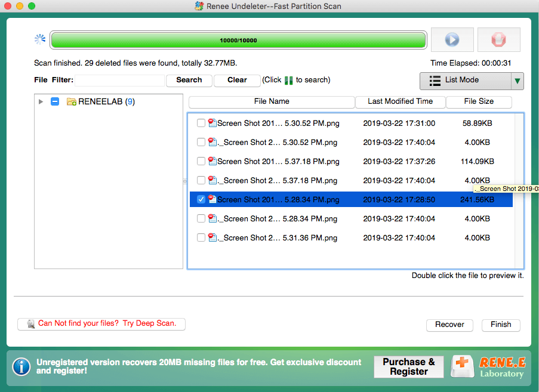This screenshot has width=539, height=392.
Task: Sort by the File Size column header
Action: [x=479, y=101]
